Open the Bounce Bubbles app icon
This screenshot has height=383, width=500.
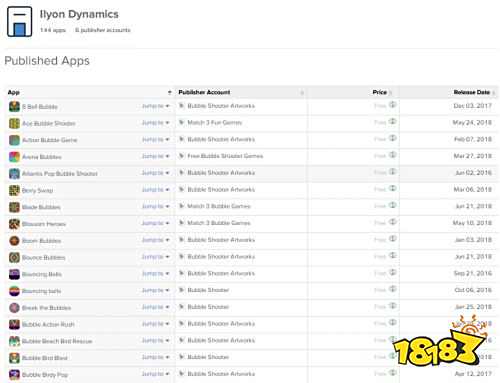point(14,257)
